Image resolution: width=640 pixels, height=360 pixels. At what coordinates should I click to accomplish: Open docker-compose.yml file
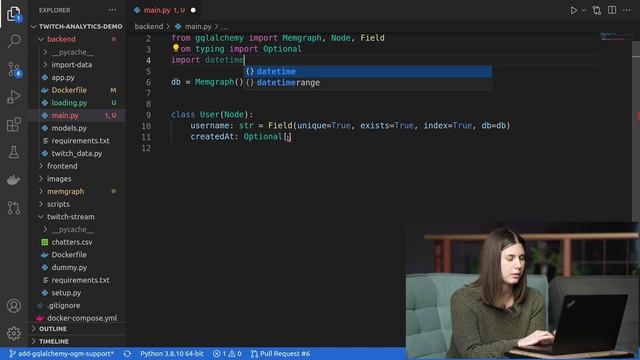pos(77,318)
